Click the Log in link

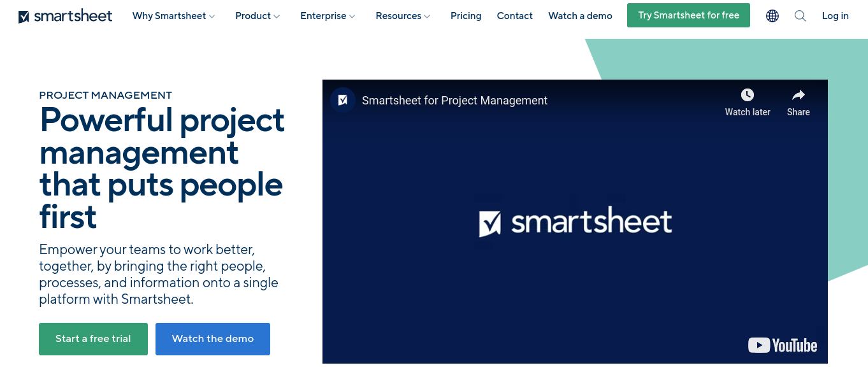[x=835, y=16]
